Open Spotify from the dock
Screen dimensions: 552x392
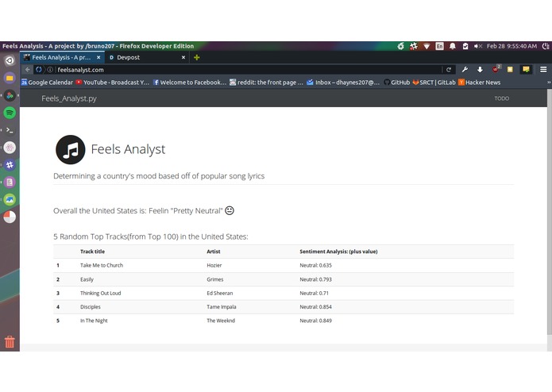10,113
